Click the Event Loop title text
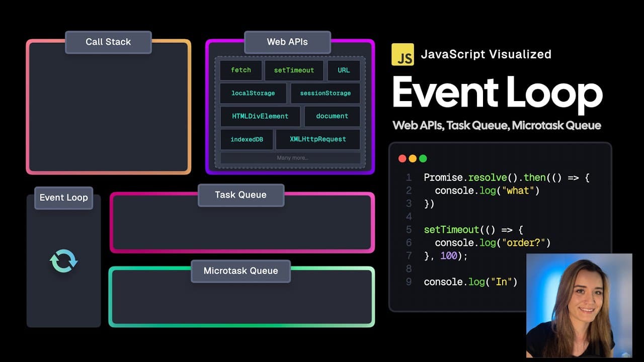Viewport: 644px width, 362px height. [497, 93]
